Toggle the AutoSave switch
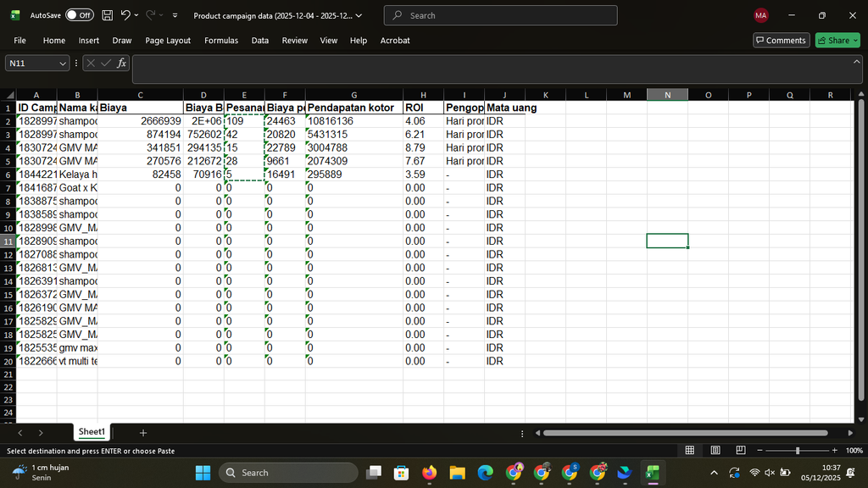The width and height of the screenshot is (868, 488). pyautogui.click(x=80, y=15)
